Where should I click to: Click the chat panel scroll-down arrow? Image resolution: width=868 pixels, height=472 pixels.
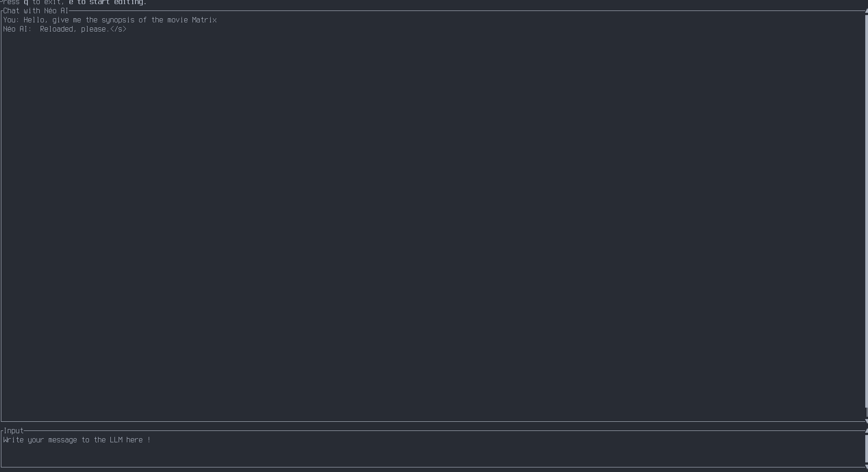pyautogui.click(x=867, y=421)
